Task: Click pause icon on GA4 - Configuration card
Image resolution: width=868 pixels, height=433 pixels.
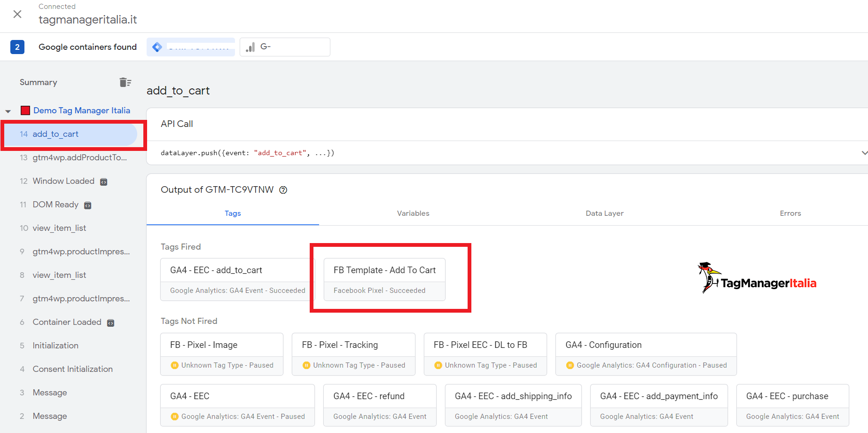Action: tap(570, 365)
